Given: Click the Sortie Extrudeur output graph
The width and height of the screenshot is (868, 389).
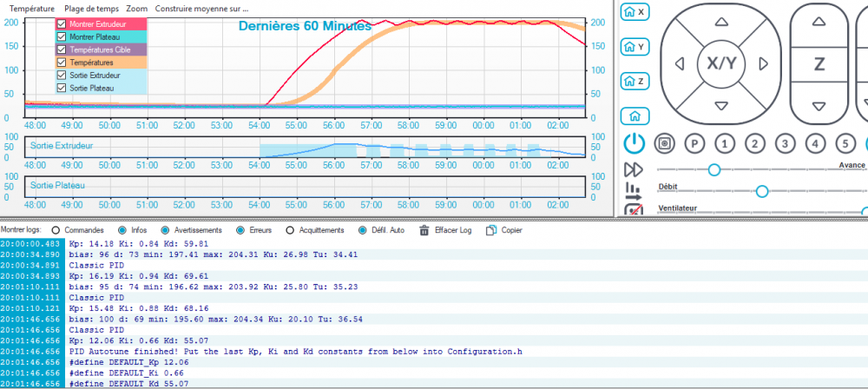Looking at the screenshot, I should 305,147.
